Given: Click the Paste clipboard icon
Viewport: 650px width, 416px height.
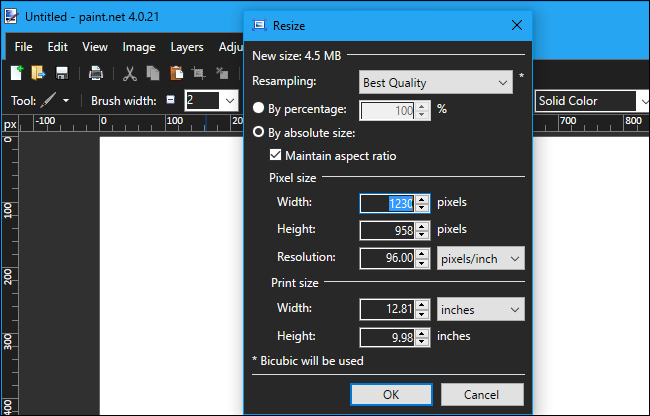Looking at the screenshot, I should [176, 73].
